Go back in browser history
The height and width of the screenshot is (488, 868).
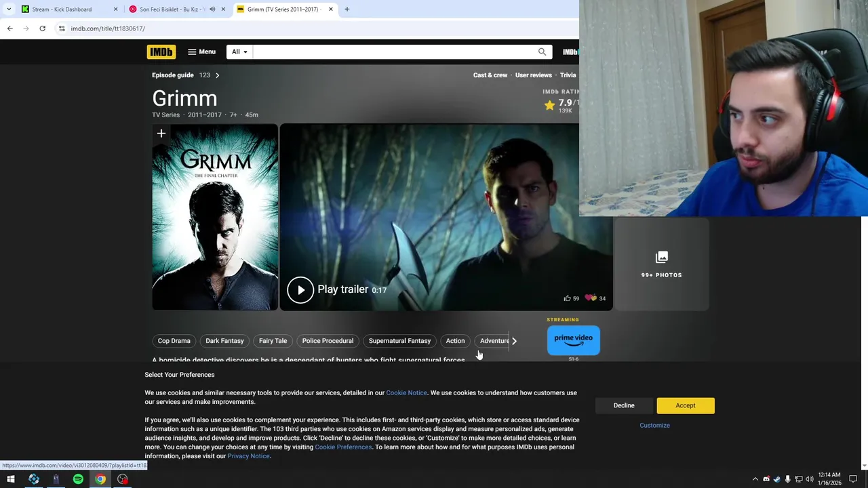click(x=9, y=28)
